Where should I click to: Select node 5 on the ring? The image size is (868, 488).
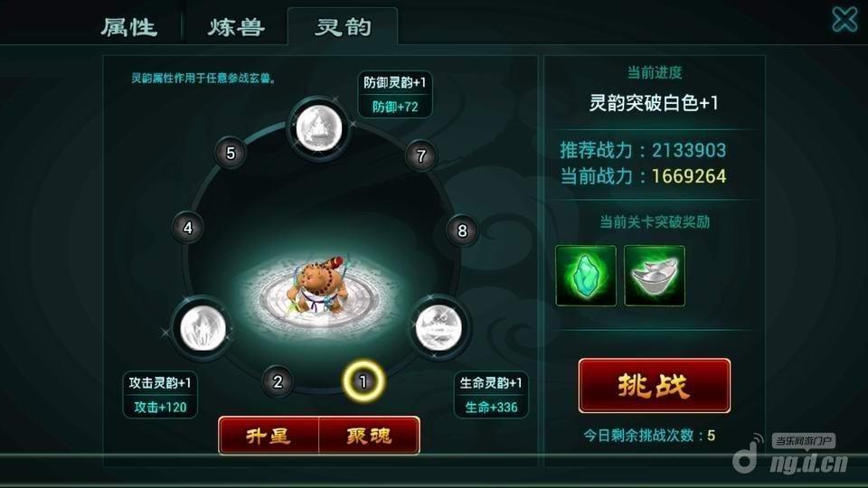pyautogui.click(x=231, y=153)
